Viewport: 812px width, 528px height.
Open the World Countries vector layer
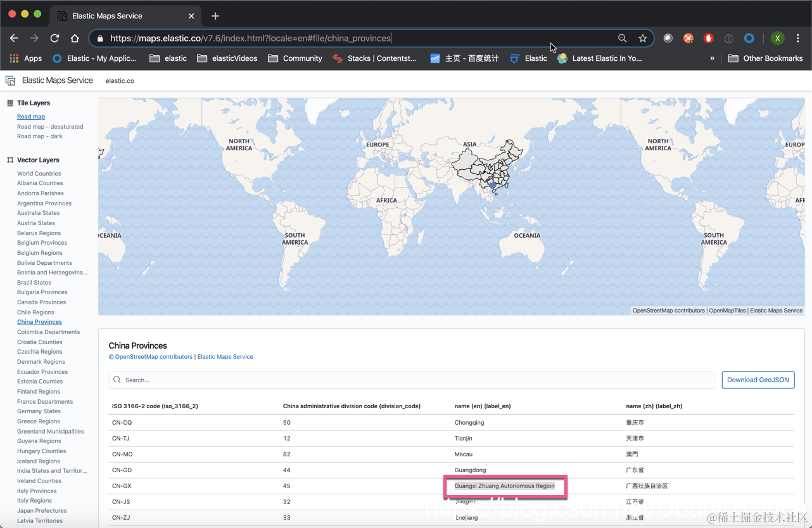pyautogui.click(x=39, y=174)
